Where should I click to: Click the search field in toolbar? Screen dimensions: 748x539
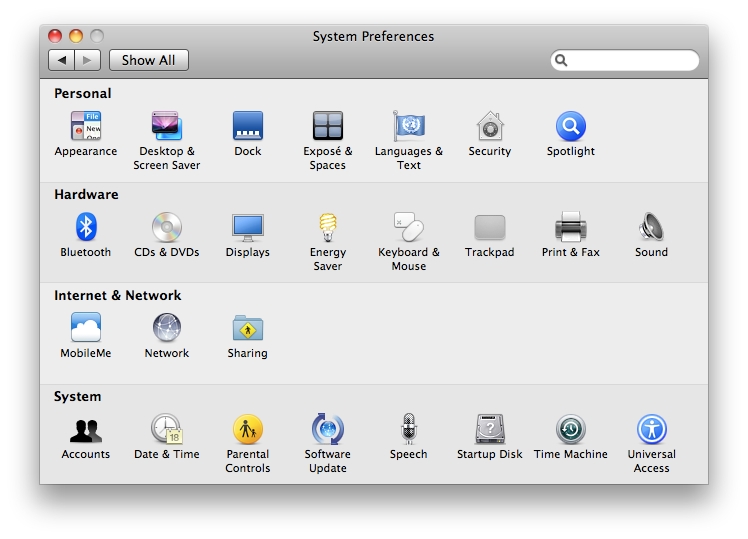coord(632,61)
